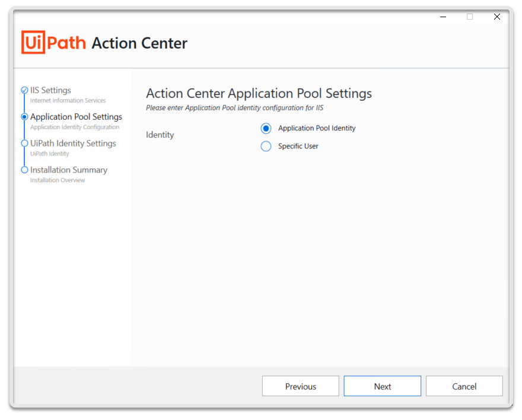Click the green checkmark beside IIS Settings
Image resolution: width=522 pixels, height=420 pixels.
point(24,90)
